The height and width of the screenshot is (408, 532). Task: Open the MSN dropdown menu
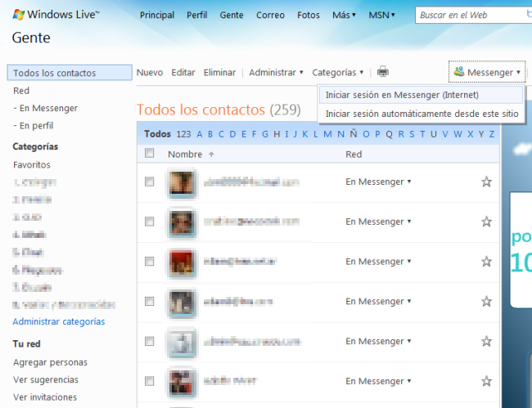(x=381, y=15)
